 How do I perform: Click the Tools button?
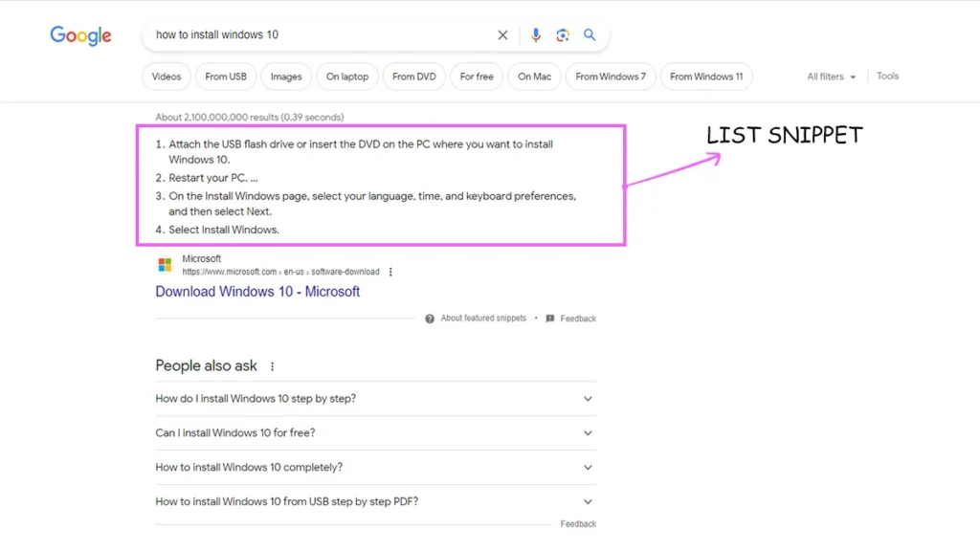coord(887,76)
